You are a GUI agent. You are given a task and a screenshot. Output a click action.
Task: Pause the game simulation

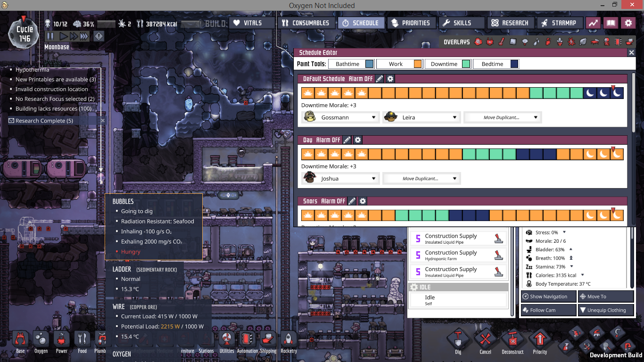(x=51, y=36)
